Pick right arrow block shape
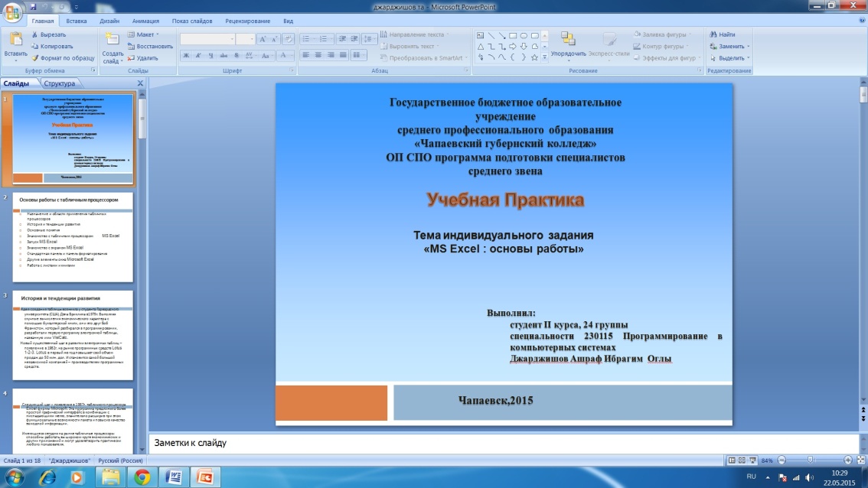The width and height of the screenshot is (868, 488). tap(513, 47)
